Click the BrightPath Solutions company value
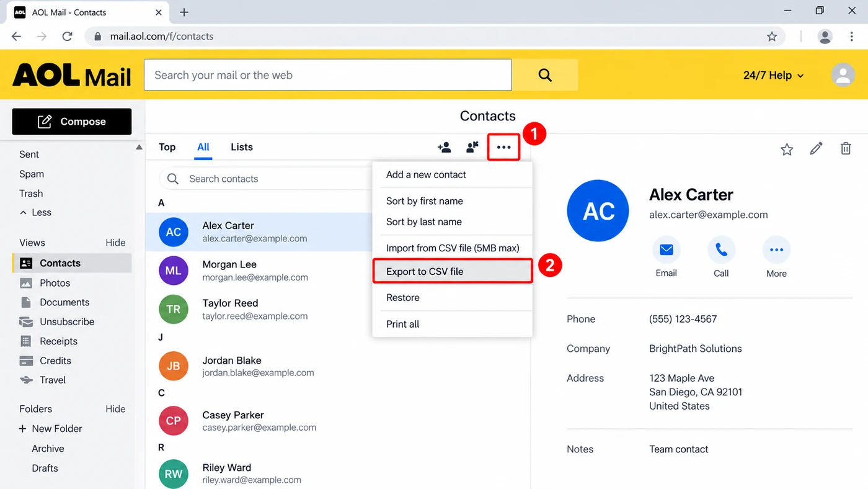Image resolution: width=868 pixels, height=489 pixels. [696, 349]
